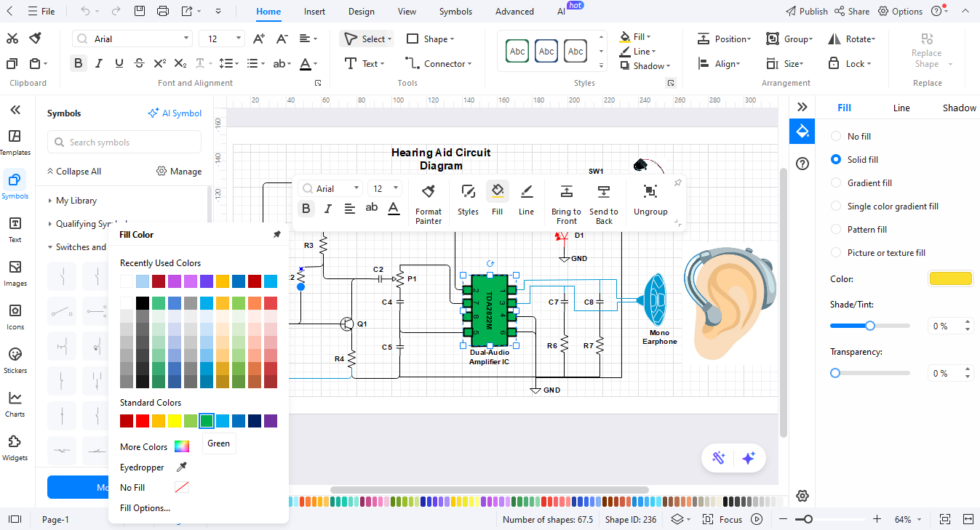Click the Save icon in title bar
The width and height of the screenshot is (980, 530).
click(140, 11)
